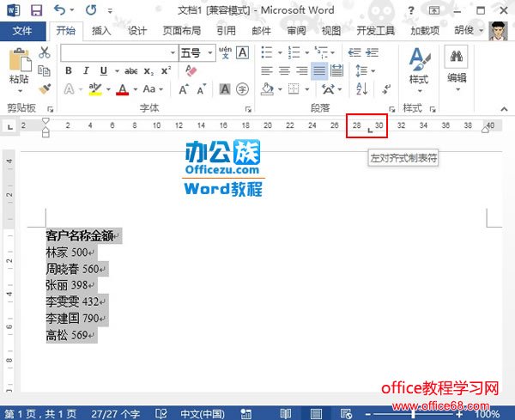Image resolution: width=515 pixels, height=420 pixels.
Task: Activate the Format Painter brush
Action: pos(45,88)
